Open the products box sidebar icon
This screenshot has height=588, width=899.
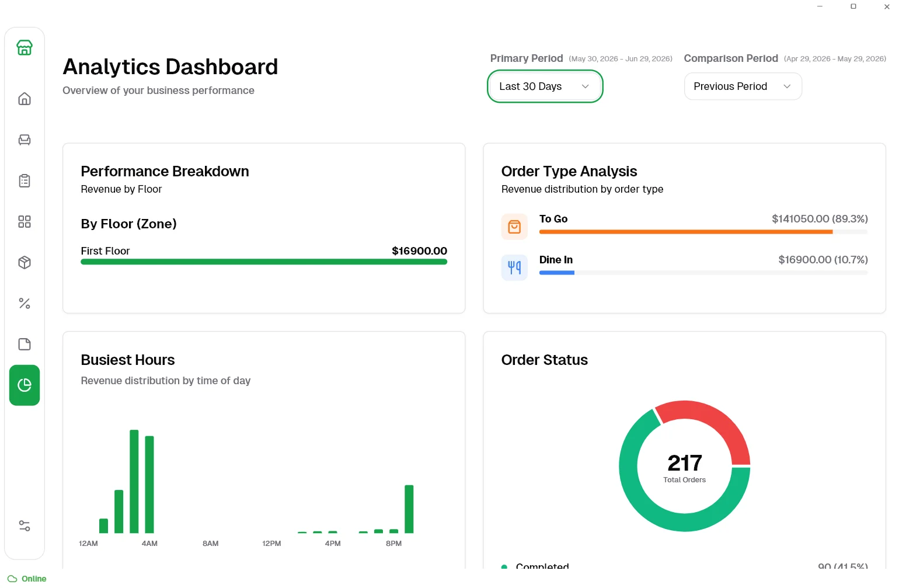25,262
